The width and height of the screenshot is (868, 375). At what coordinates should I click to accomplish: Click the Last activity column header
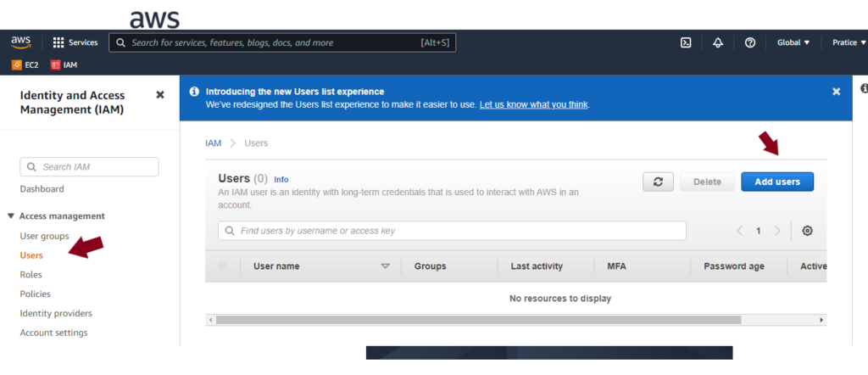(537, 266)
